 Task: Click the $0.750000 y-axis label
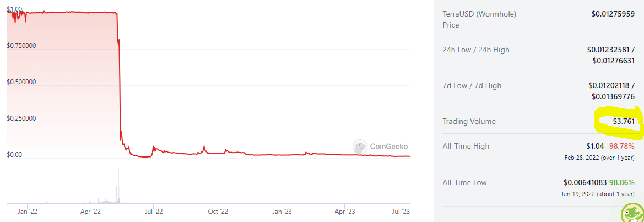pyautogui.click(x=21, y=46)
